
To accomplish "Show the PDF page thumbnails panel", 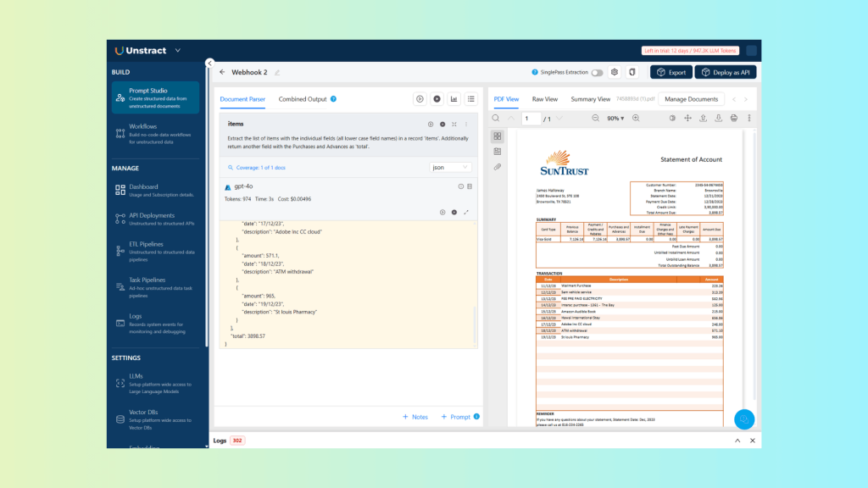I will (498, 136).
